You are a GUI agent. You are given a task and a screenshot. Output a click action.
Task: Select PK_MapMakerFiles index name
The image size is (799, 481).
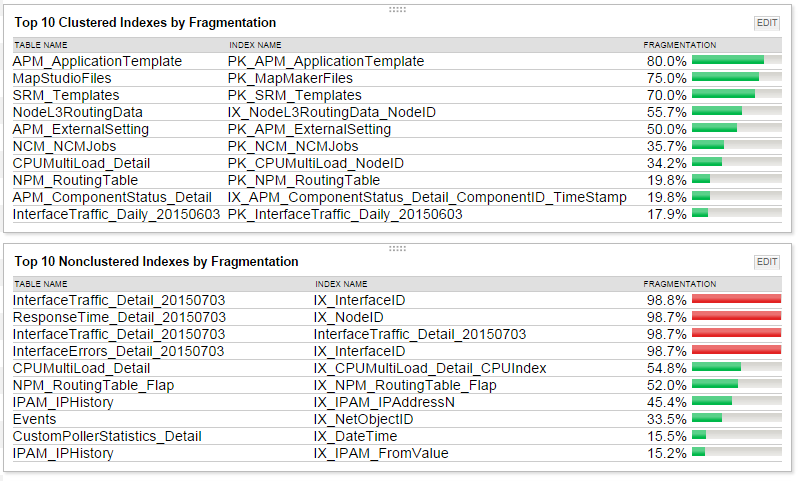click(290, 78)
